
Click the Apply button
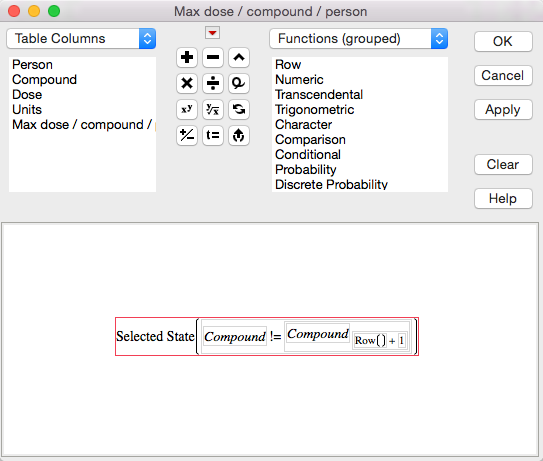[503, 110]
